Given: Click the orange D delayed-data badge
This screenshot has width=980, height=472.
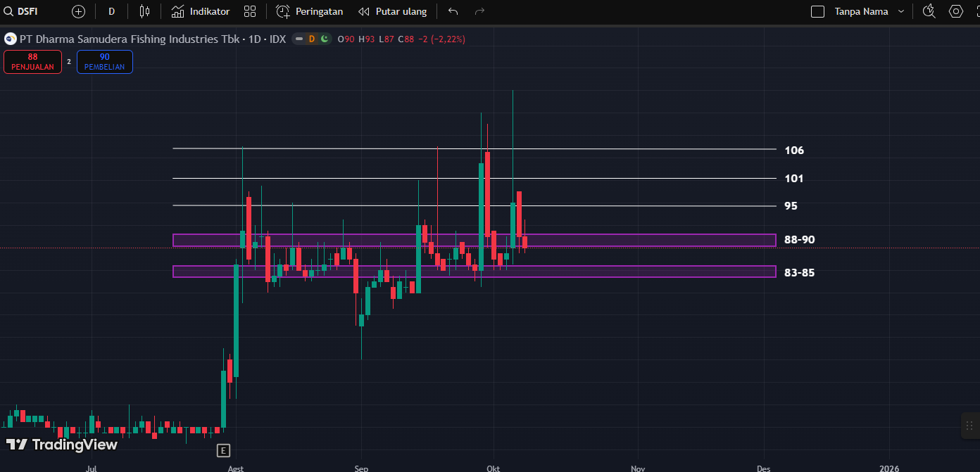Looking at the screenshot, I should (311, 39).
